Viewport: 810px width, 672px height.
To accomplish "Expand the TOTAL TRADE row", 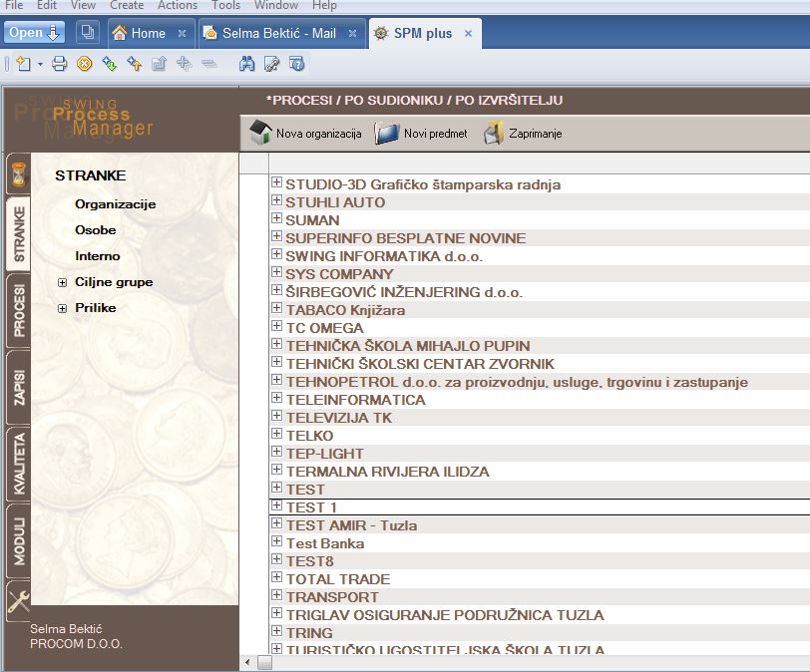I will click(277, 576).
